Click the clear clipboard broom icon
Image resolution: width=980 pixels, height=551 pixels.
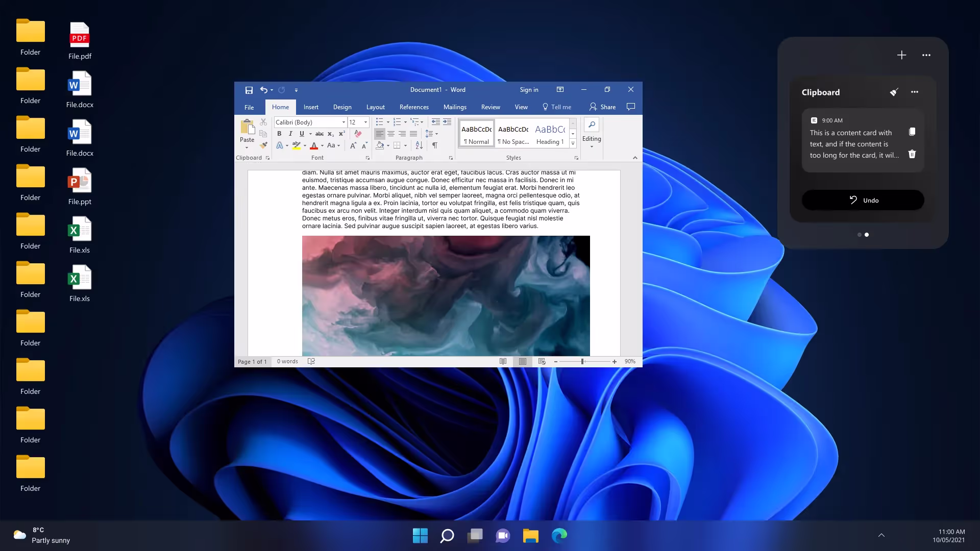894,92
